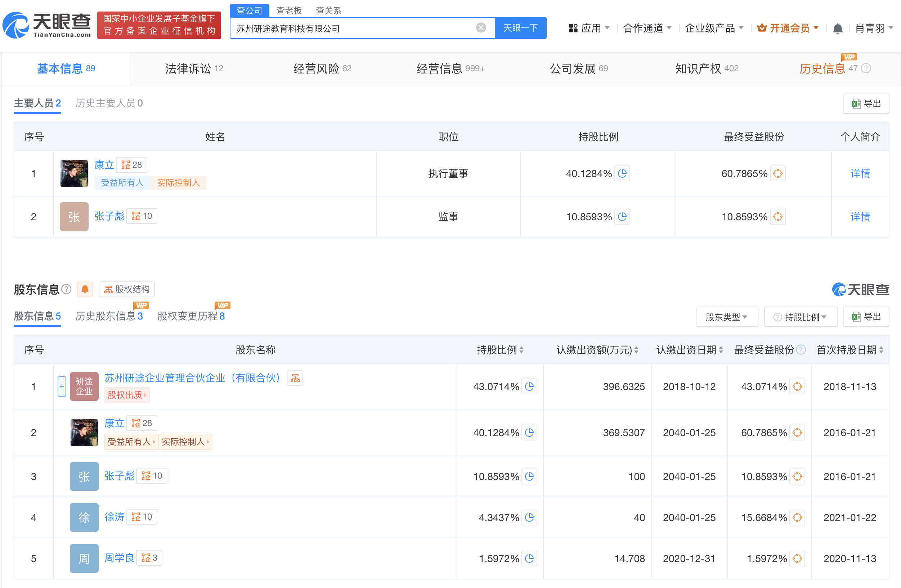
Task: Click the 天眼一下 search button
Action: click(x=520, y=28)
